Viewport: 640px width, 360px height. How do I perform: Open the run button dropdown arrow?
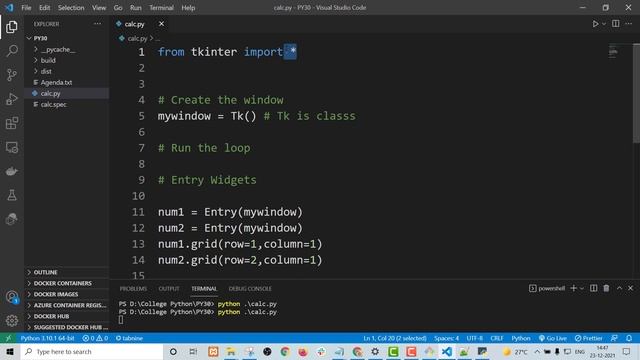(604, 24)
